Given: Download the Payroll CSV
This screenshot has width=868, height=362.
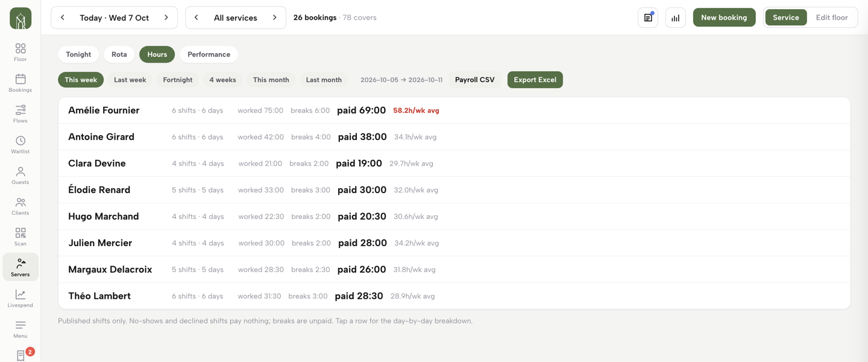Looking at the screenshot, I should coord(475,80).
